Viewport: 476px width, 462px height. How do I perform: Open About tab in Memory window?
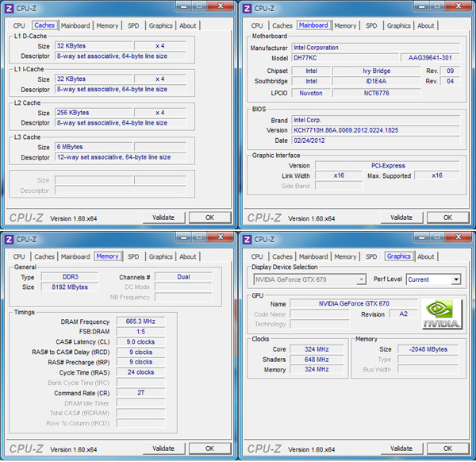tap(187, 256)
